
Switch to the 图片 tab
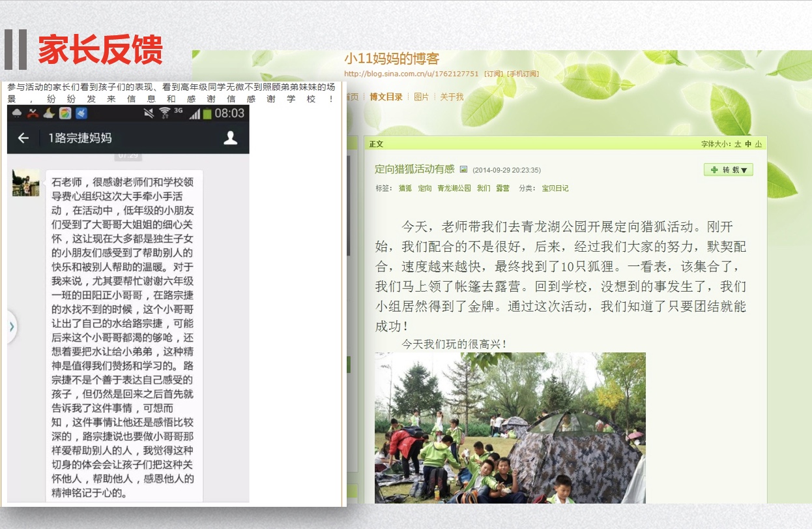point(421,97)
